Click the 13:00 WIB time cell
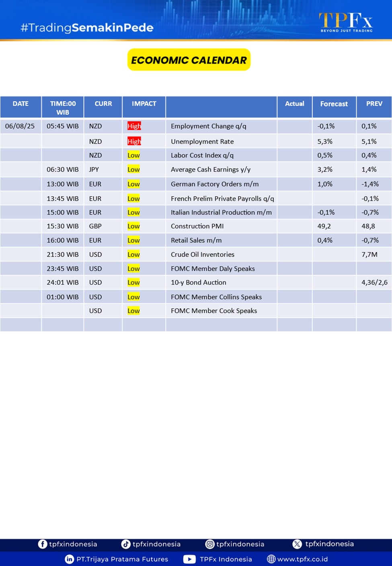 click(x=63, y=184)
